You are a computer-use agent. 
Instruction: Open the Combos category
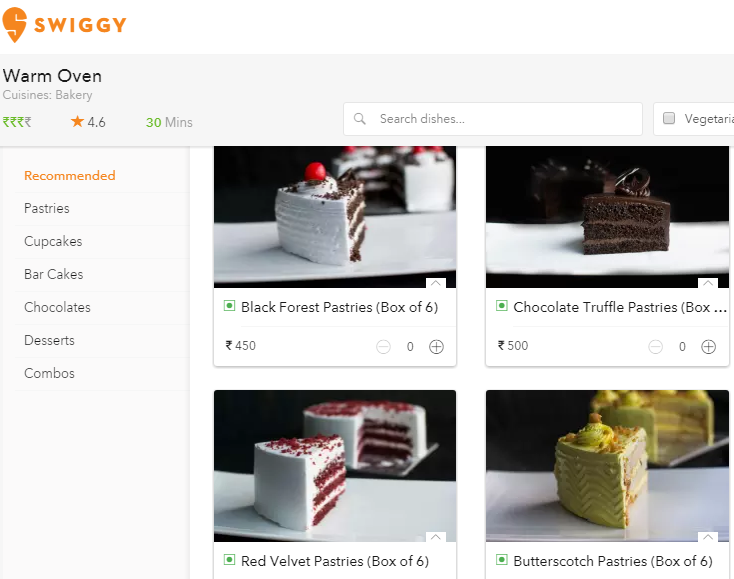pos(49,374)
